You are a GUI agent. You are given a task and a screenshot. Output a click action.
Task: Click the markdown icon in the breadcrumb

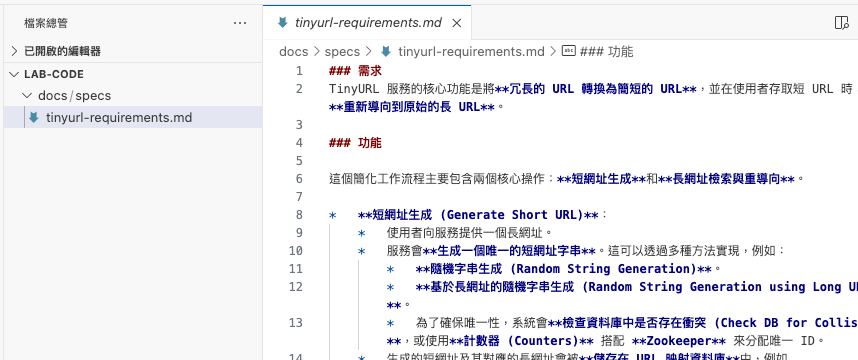pos(386,52)
